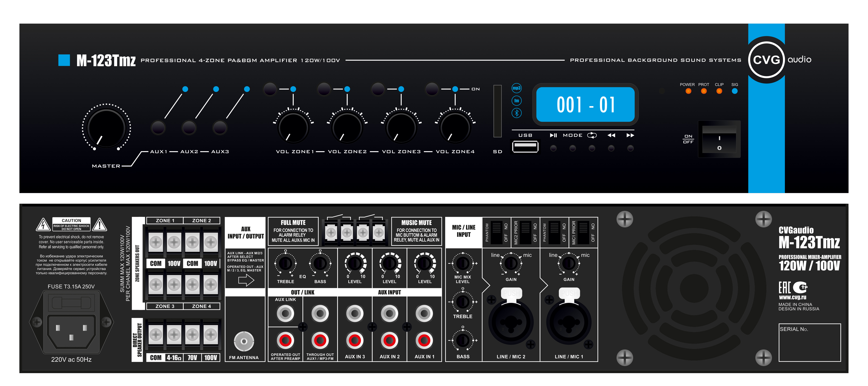
Task: Click the fm source indicator icon
Action: coord(516,101)
